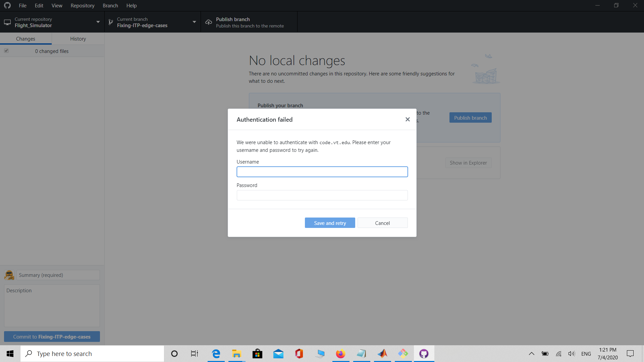Viewport: 644px width, 362px height.
Task: Click Publish branch toolbar cloud icon
Action: pyautogui.click(x=209, y=22)
